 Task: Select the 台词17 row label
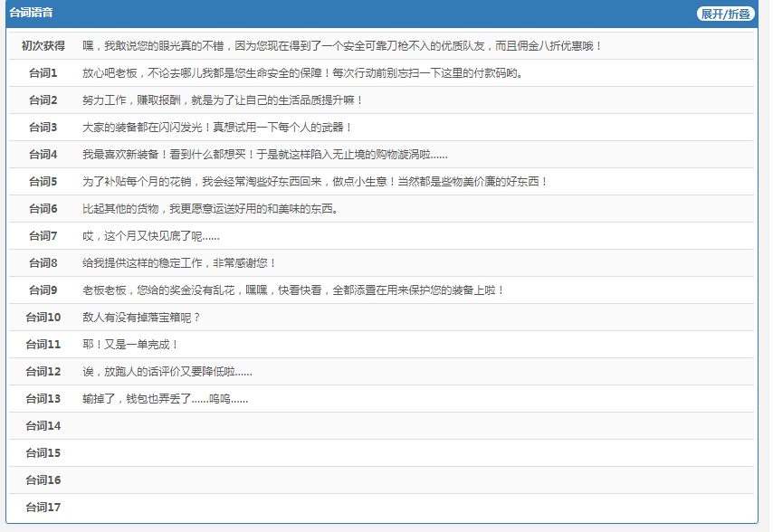pyautogui.click(x=43, y=508)
